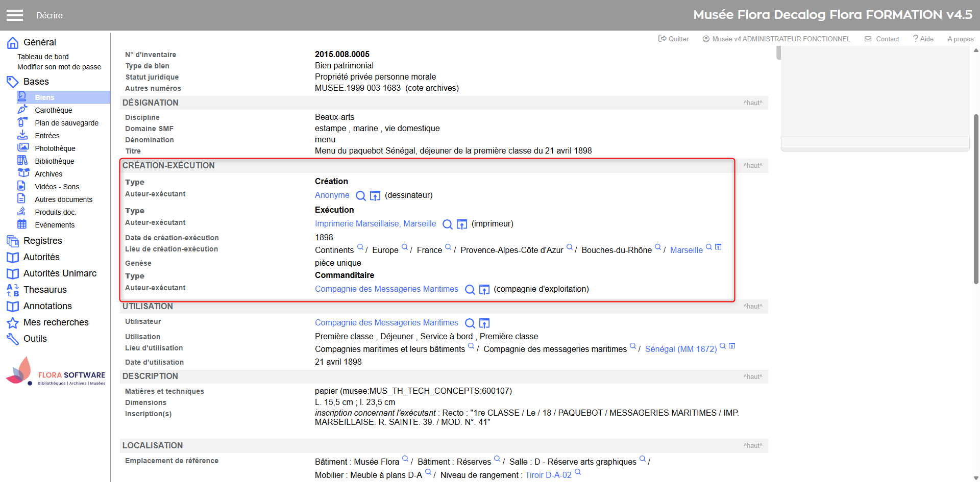Click the Bibliothèque books icon

coord(22,161)
